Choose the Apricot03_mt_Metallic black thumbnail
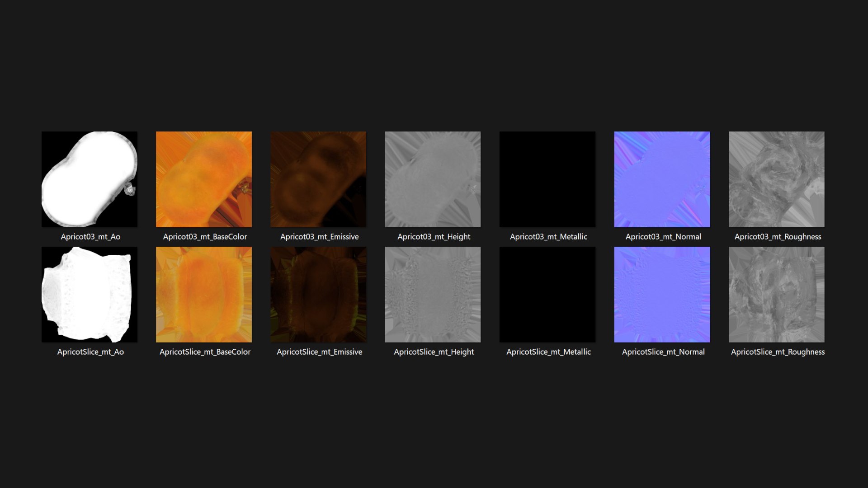The height and width of the screenshot is (488, 868). 547,179
